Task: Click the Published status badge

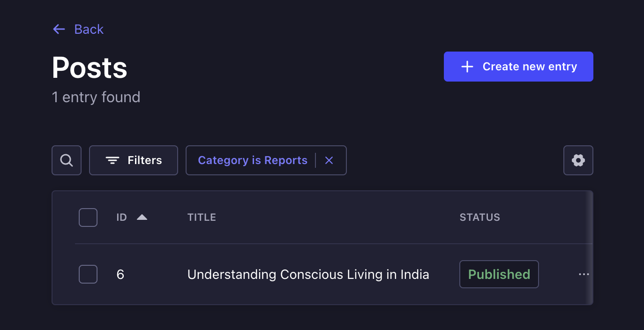Action: (x=499, y=274)
